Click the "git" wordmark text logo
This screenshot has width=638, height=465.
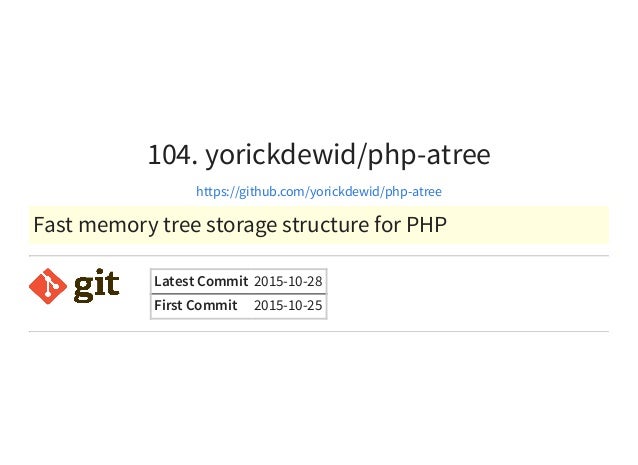[96, 285]
